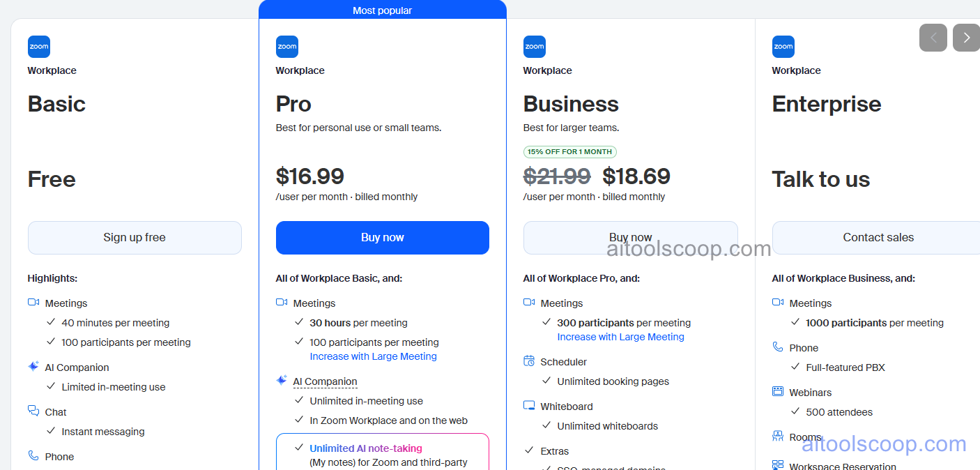
Task: Click the Chat bubble icon in the Basic column
Action: 32,411
